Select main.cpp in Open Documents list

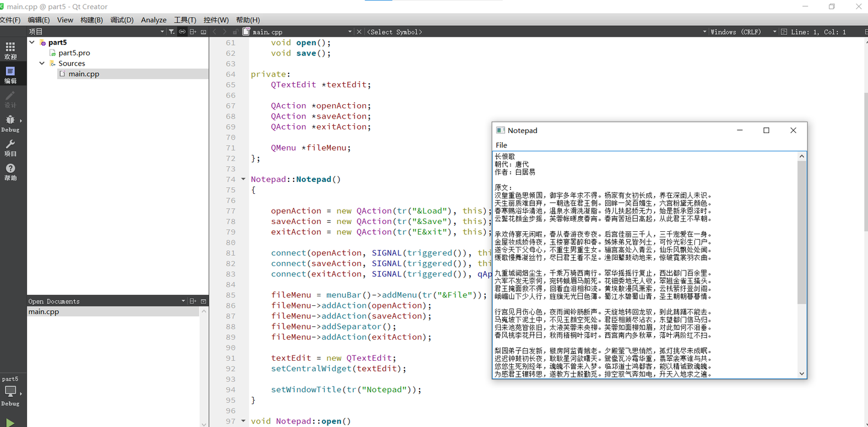pos(113,312)
